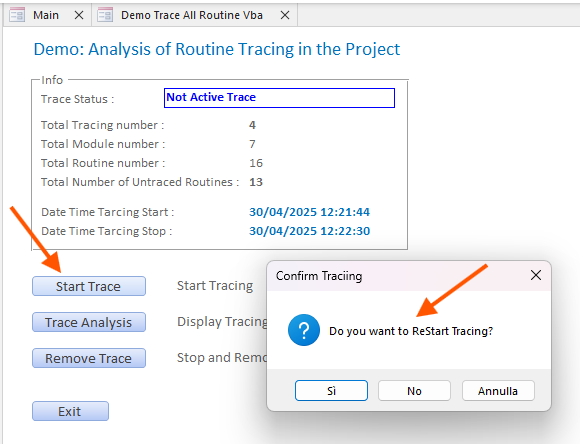The width and height of the screenshot is (580, 444).
Task: Exit the demo form
Action: [70, 411]
